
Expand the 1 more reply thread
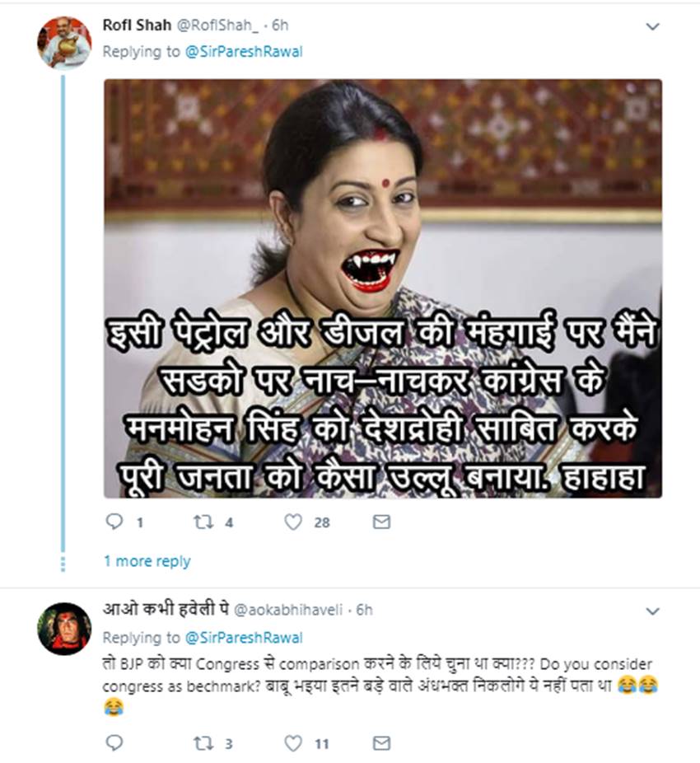pos(147,561)
